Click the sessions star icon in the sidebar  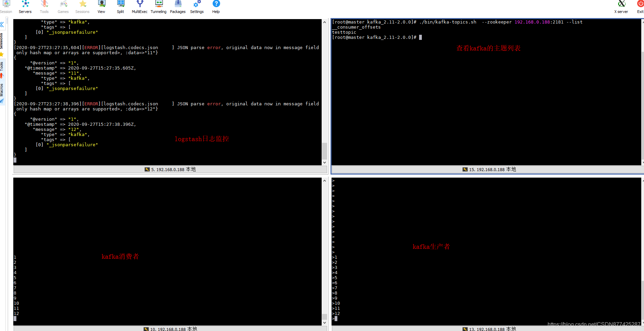point(2,54)
